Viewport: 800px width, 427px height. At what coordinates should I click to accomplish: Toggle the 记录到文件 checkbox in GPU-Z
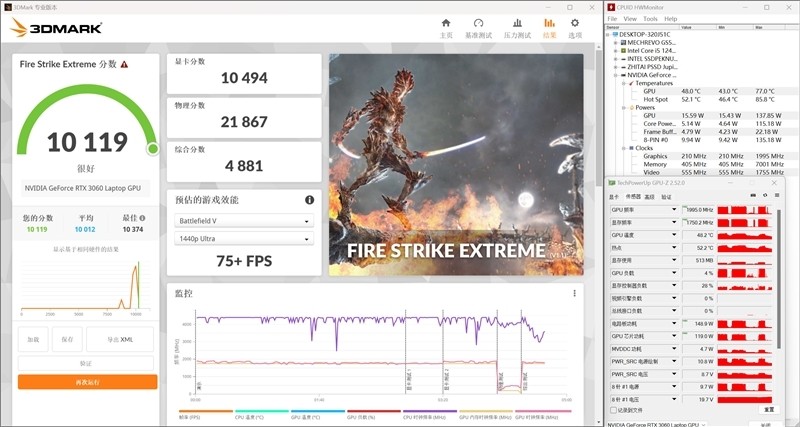pyautogui.click(x=613, y=409)
